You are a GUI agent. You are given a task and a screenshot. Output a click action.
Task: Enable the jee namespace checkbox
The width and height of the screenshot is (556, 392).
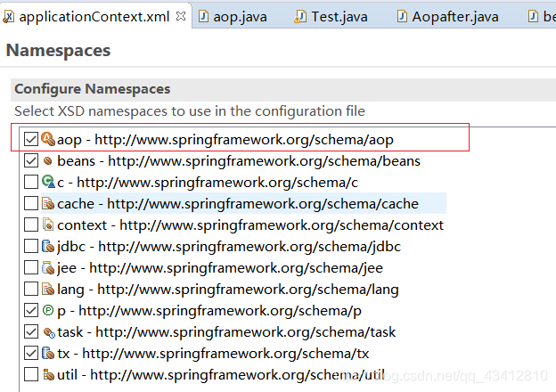(x=31, y=267)
